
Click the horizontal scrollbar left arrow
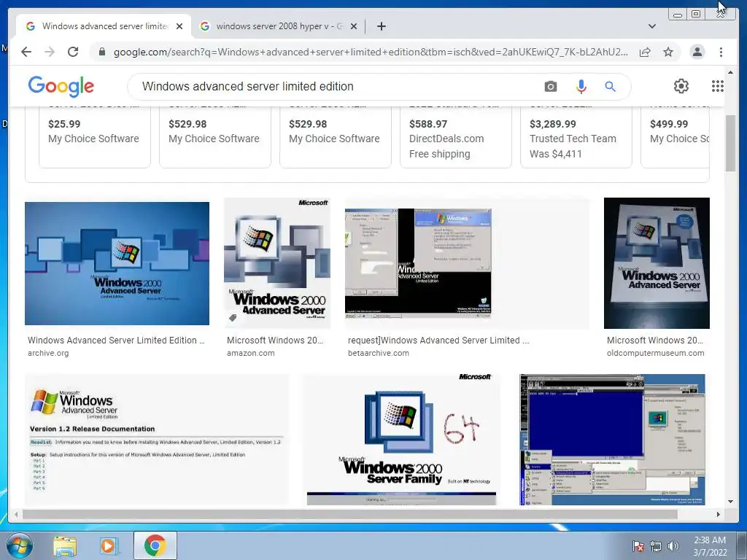pyautogui.click(x=16, y=514)
